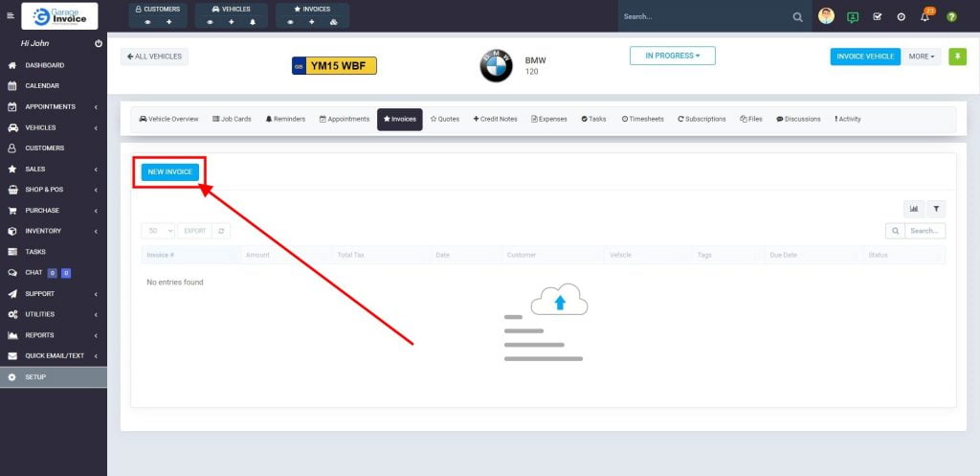
Task: Click the plus icon under Customers shortcut
Action: click(169, 21)
